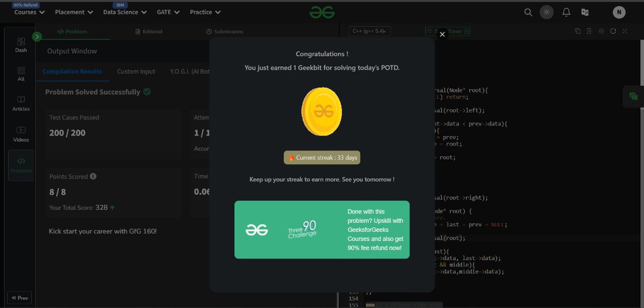Click the IBM badge above Data Science
Screen dimensions: 644x308
click(x=120, y=5)
